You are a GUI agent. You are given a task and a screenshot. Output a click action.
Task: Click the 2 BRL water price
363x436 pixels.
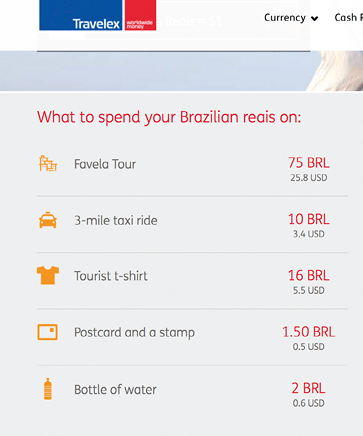(x=308, y=388)
